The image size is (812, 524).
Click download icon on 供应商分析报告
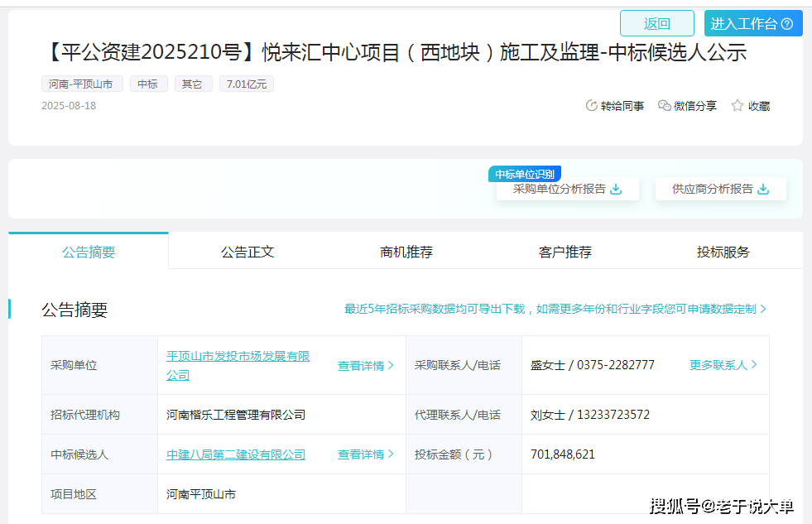point(763,189)
